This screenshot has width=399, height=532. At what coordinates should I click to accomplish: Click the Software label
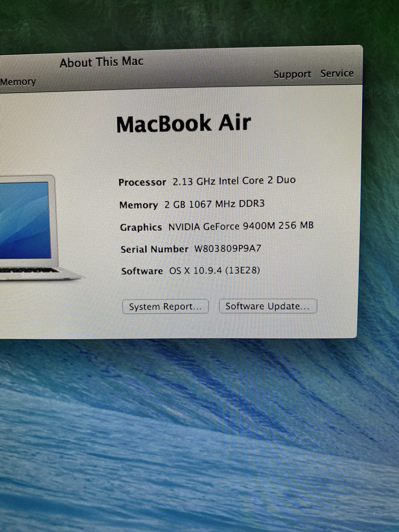[x=142, y=271]
